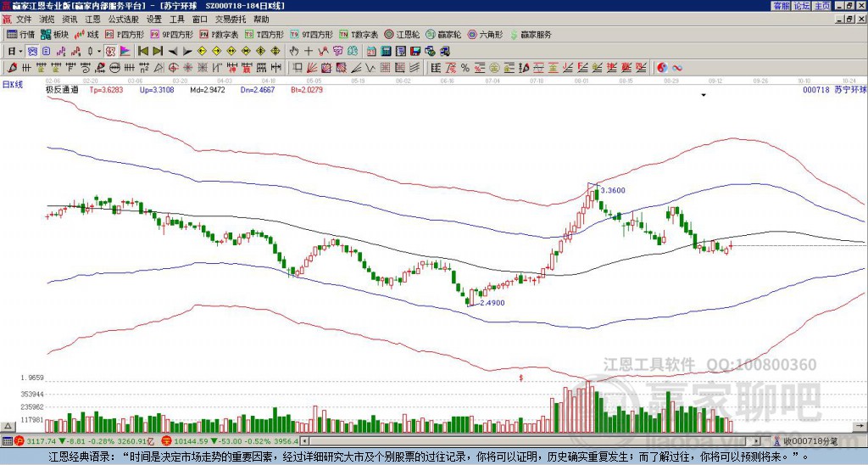Open the 资讯 menu
The height and width of the screenshot is (465, 868).
(70, 20)
